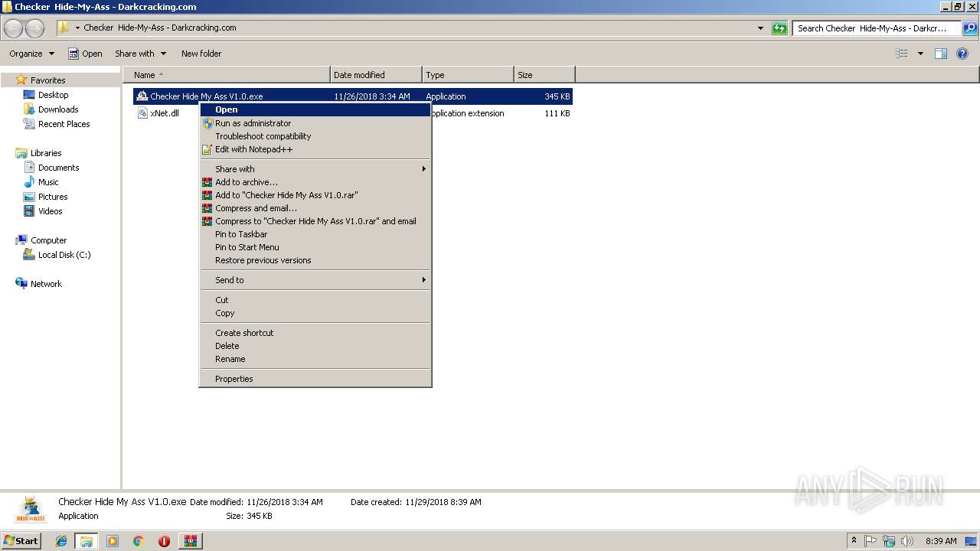Sort by the Date modified column header
980x551 pixels.
376,75
